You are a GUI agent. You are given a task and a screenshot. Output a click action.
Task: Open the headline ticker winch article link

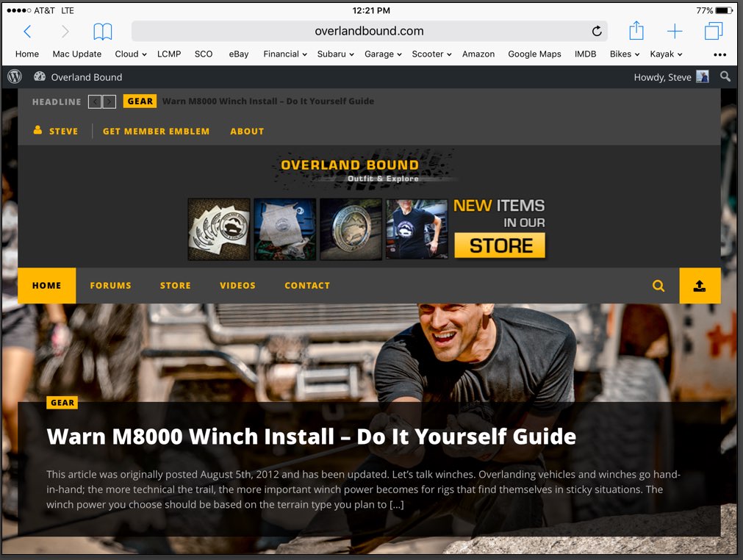click(268, 101)
